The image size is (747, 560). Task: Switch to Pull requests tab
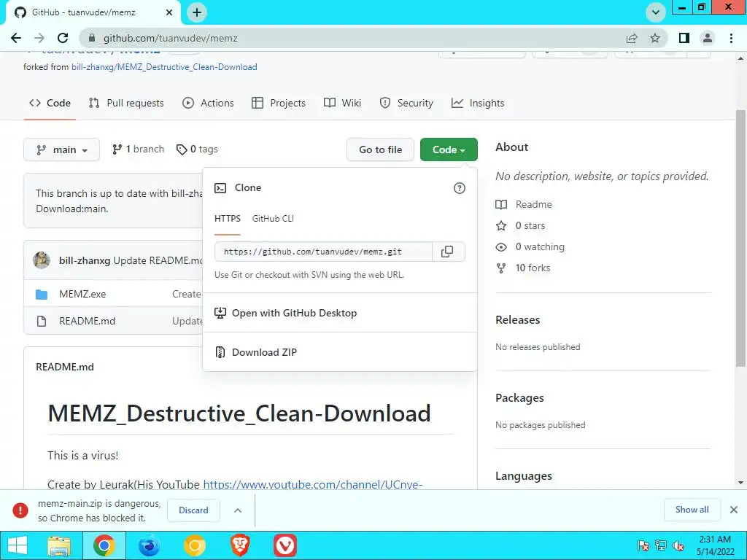click(126, 103)
